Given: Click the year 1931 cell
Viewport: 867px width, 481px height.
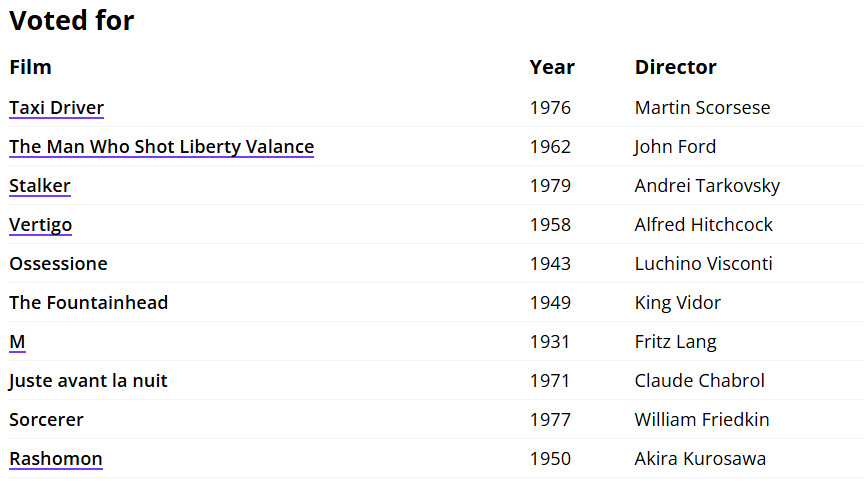Looking at the screenshot, I should click(x=550, y=342).
